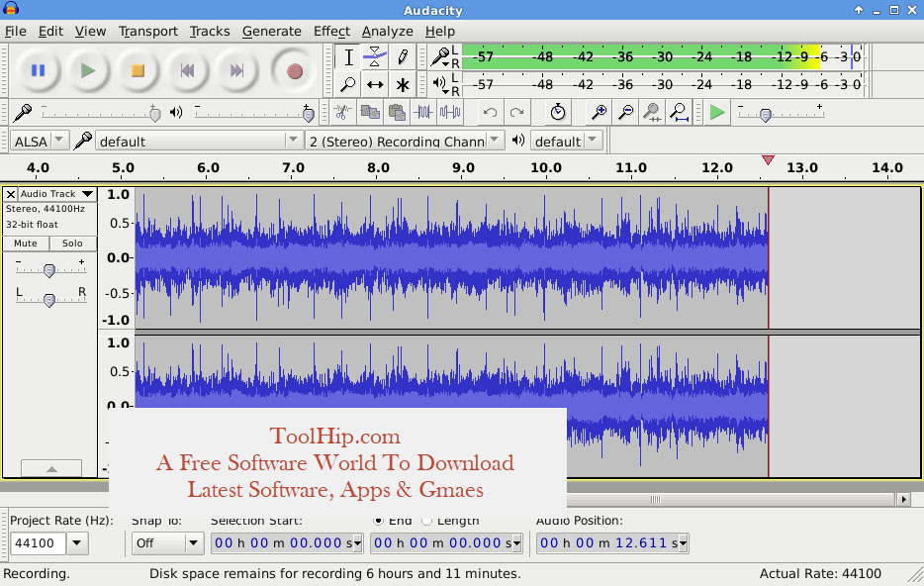Screen dimensions: 924x586
Task: Pause the recording with the Pause button
Action: coord(39,70)
